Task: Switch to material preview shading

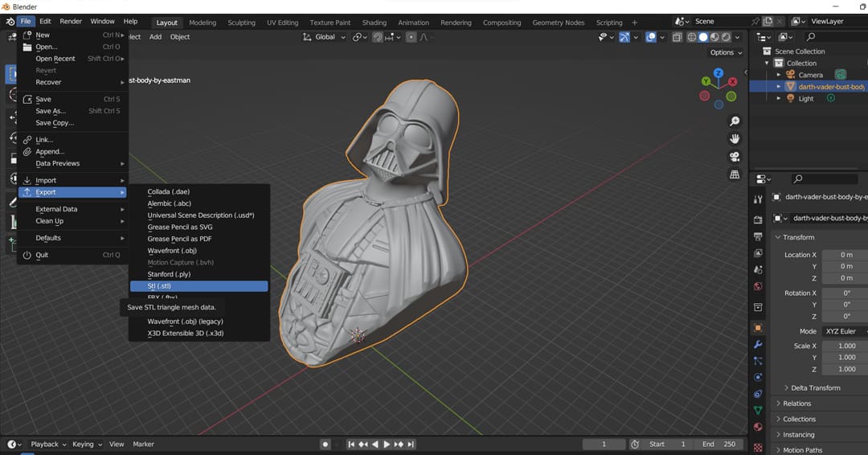Action: (714, 37)
